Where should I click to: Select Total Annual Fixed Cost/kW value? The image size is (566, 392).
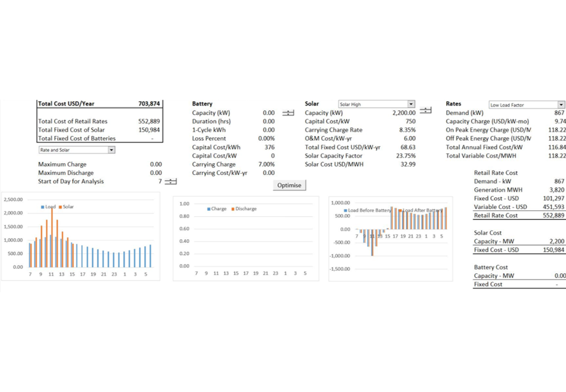pyautogui.click(x=557, y=147)
